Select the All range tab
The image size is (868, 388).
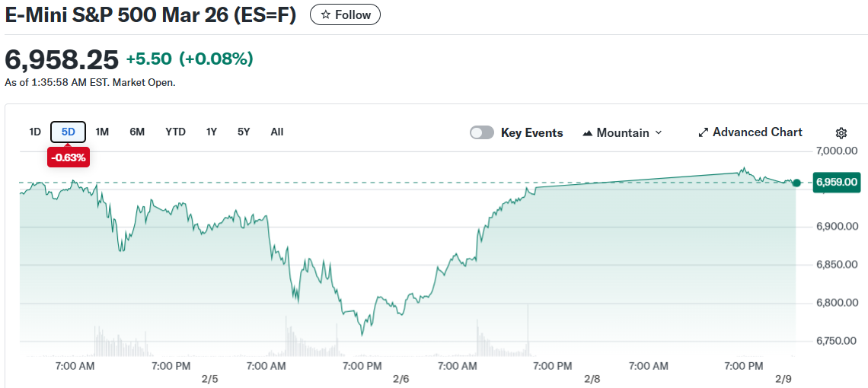click(277, 132)
